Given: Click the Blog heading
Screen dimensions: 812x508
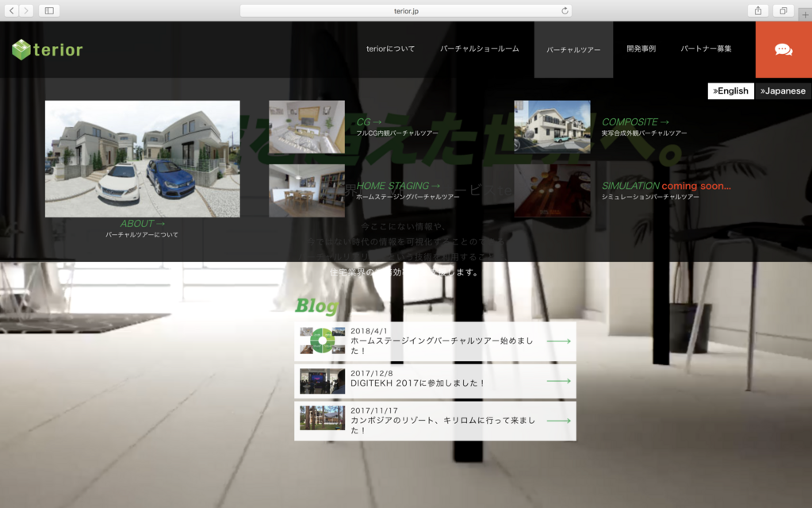Looking at the screenshot, I should (x=316, y=306).
